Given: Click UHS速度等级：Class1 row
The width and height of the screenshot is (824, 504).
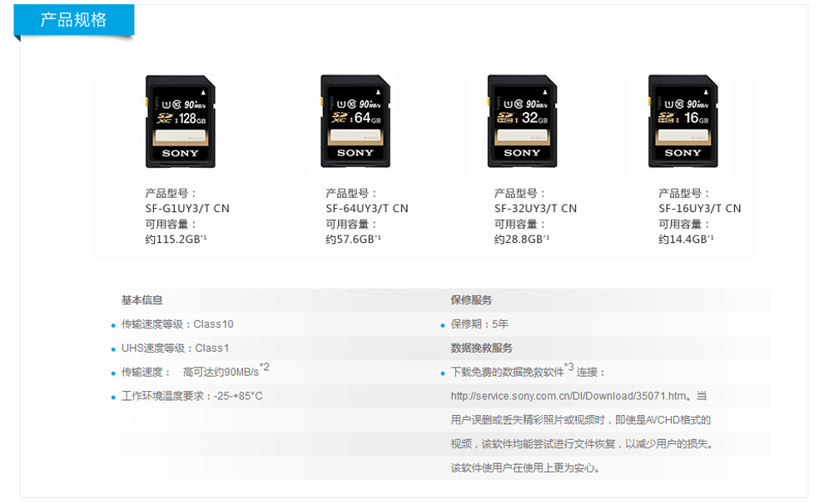Looking at the screenshot, I should [175, 348].
